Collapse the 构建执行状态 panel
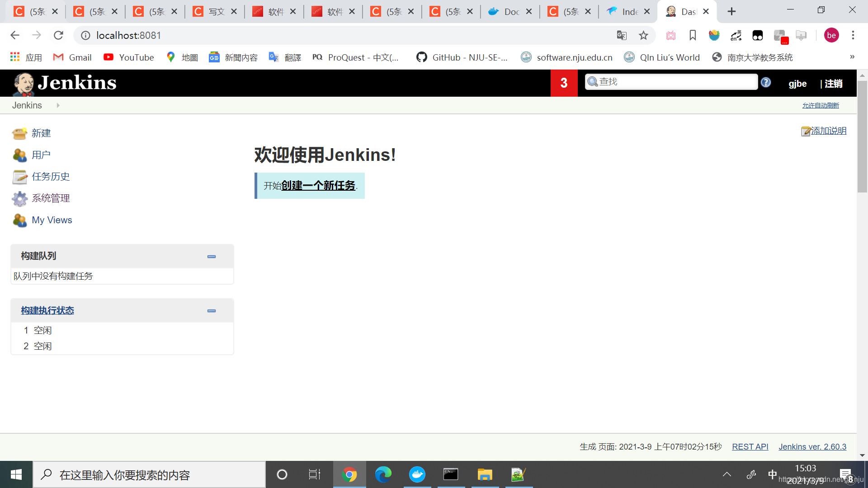This screenshot has width=868, height=488. pos(211,310)
